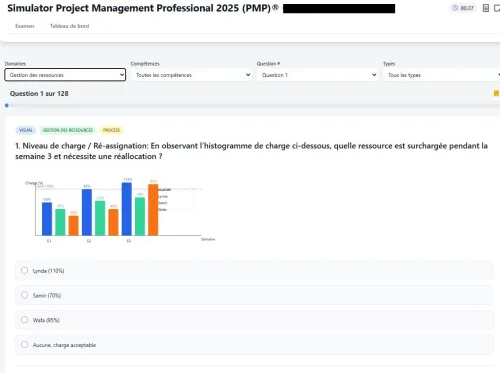Click the question progress bar track
Viewport: 500px width, 373px height.
click(253, 105)
